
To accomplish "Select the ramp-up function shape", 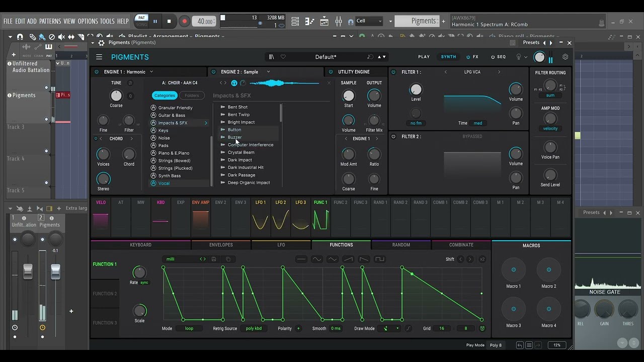I will tap(348, 259).
